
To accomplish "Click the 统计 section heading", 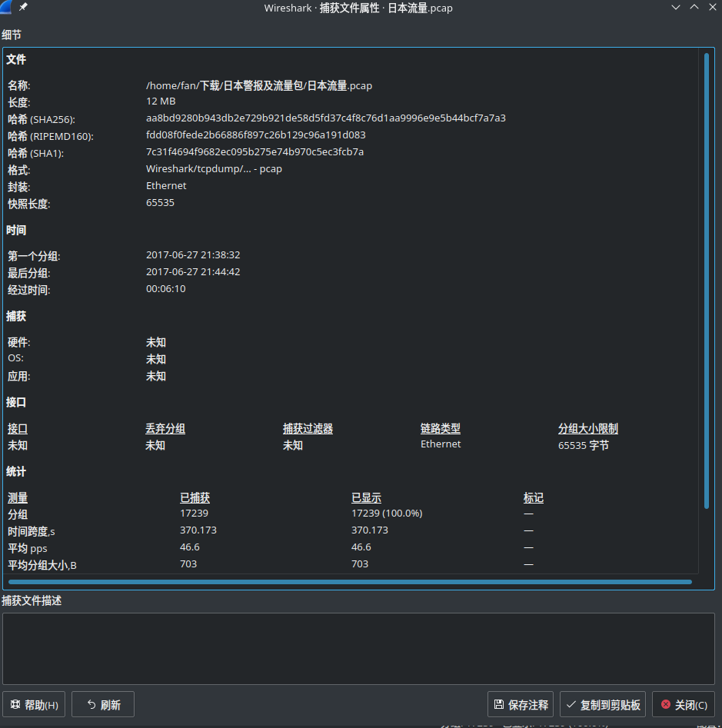I will [x=16, y=472].
